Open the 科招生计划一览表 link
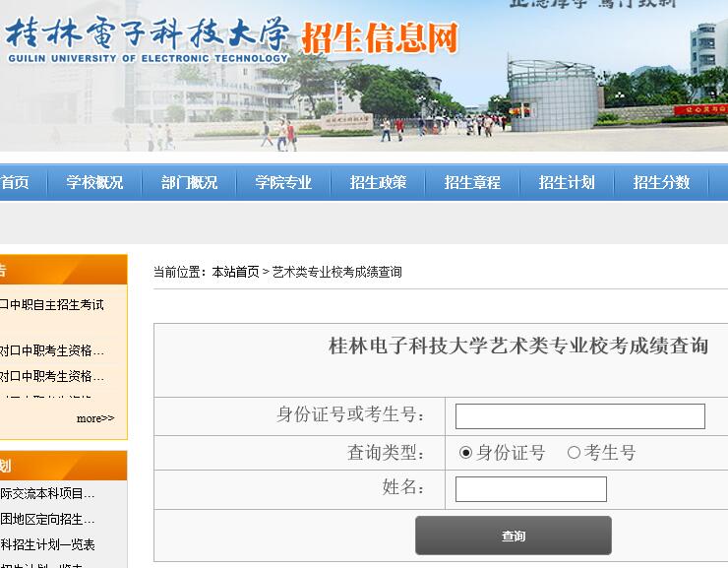The image size is (728, 568). (x=47, y=544)
